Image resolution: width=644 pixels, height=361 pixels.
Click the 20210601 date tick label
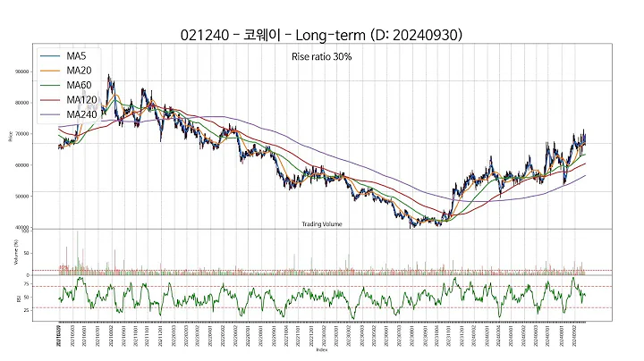tap(85, 336)
